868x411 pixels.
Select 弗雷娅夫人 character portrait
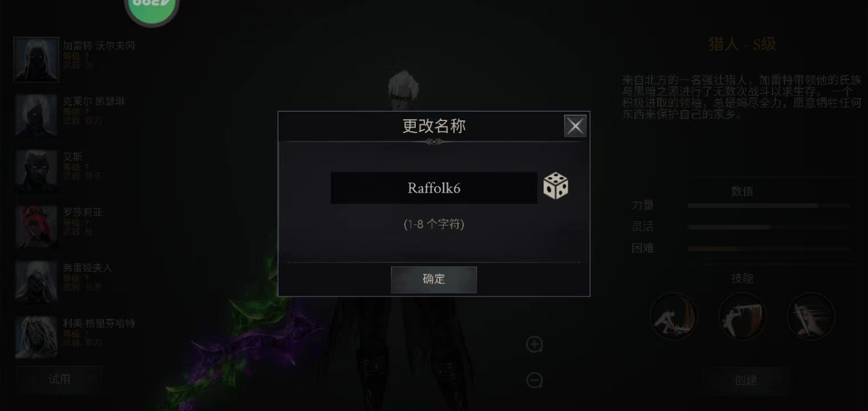(36, 281)
